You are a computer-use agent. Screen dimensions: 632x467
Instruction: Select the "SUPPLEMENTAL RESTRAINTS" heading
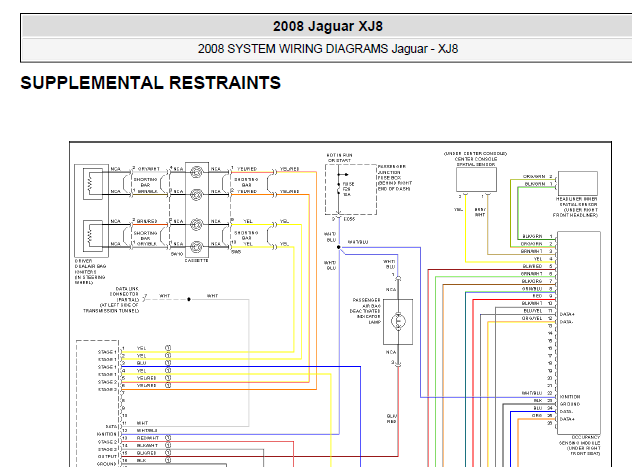tap(150, 83)
